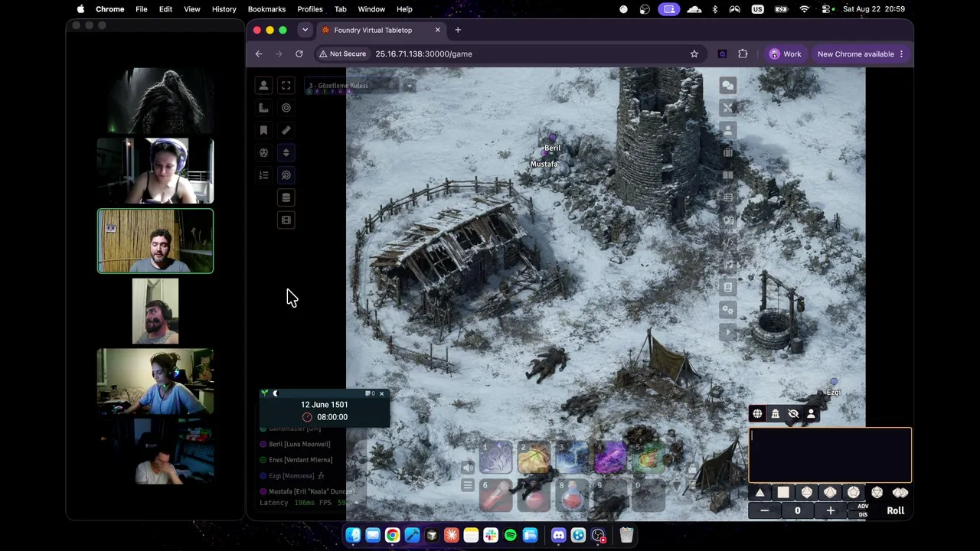Open the Rollable Tables sidebar tab
Image resolution: width=980 pixels, height=551 pixels.
pos(727,197)
